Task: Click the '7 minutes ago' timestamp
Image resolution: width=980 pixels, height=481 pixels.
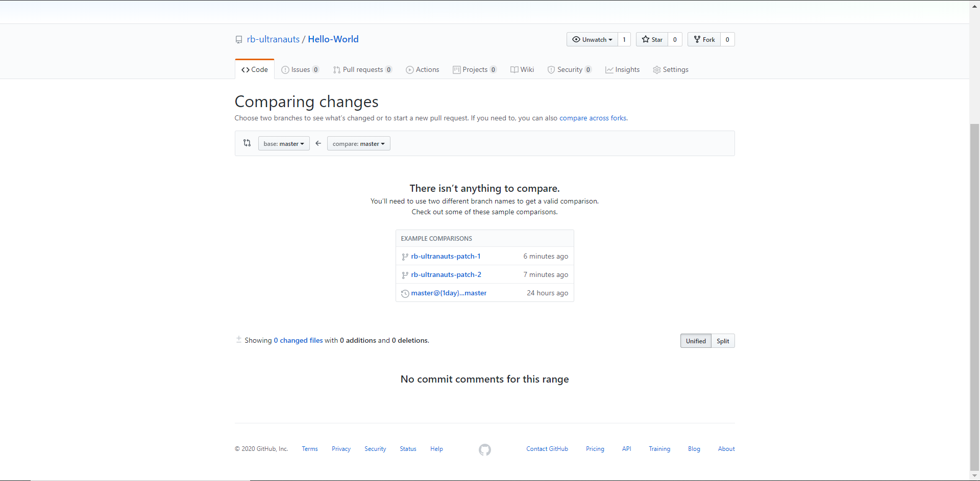Action: tap(546, 274)
